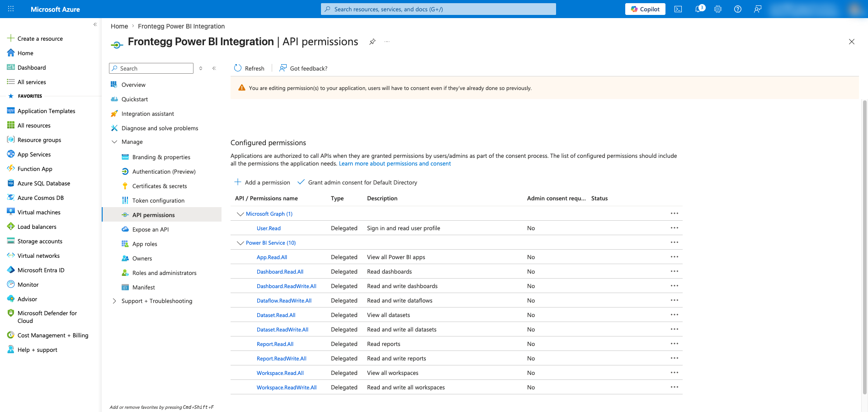
Task: Open the Workspace.ReadWrite.All permission
Action: pyautogui.click(x=287, y=388)
